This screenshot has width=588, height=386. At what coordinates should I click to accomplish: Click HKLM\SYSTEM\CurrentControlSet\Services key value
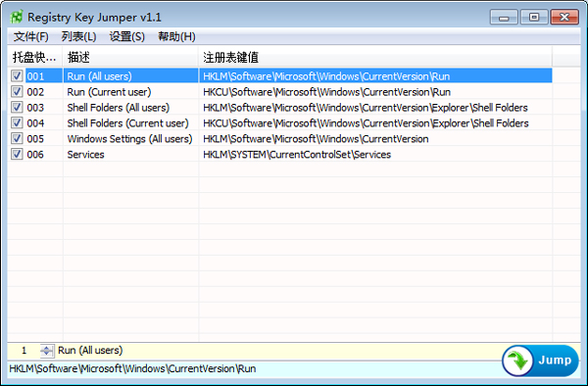coord(297,155)
